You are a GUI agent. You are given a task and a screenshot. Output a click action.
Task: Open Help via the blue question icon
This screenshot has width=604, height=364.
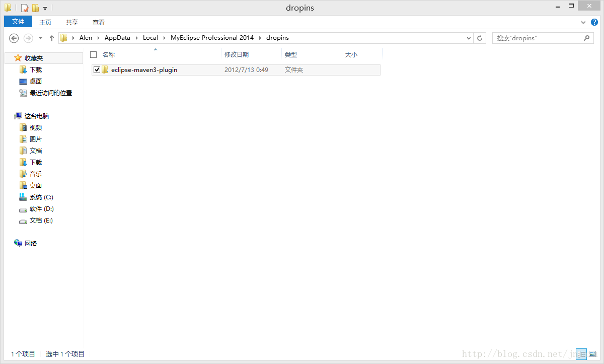[x=594, y=22]
